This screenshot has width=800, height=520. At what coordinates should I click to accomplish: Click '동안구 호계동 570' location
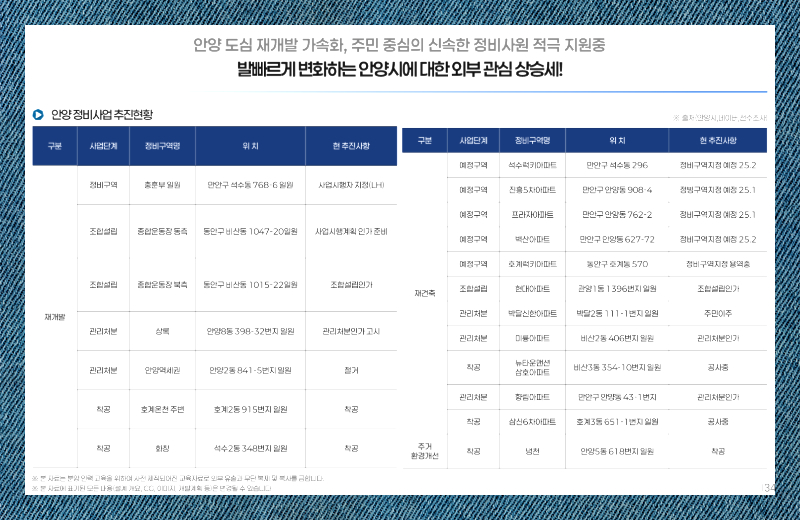[x=617, y=264]
